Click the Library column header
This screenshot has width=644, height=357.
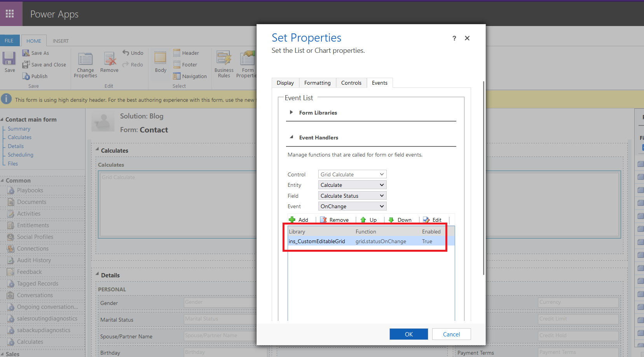tap(297, 232)
